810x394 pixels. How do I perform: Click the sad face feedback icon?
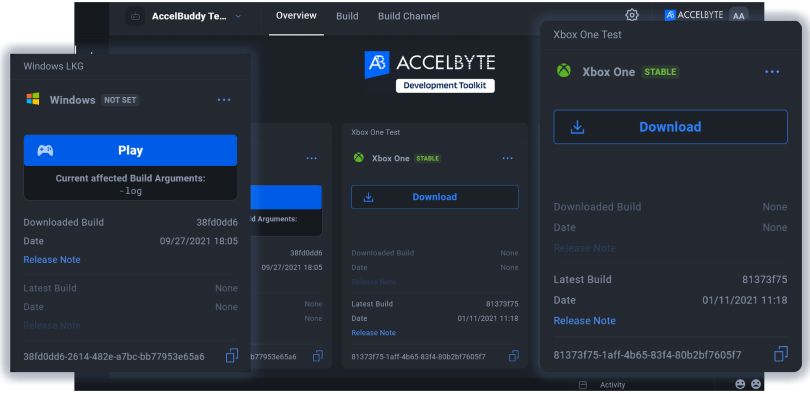(x=756, y=384)
